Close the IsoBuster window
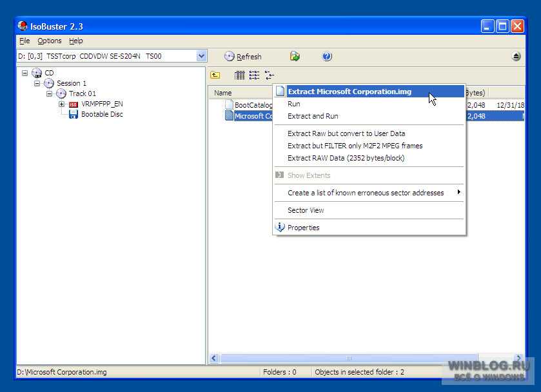Viewport: 541px width, 392px height. point(517,26)
